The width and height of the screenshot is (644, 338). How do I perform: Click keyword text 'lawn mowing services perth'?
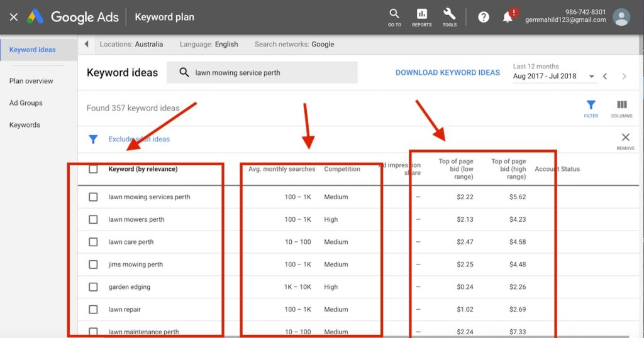tap(149, 197)
